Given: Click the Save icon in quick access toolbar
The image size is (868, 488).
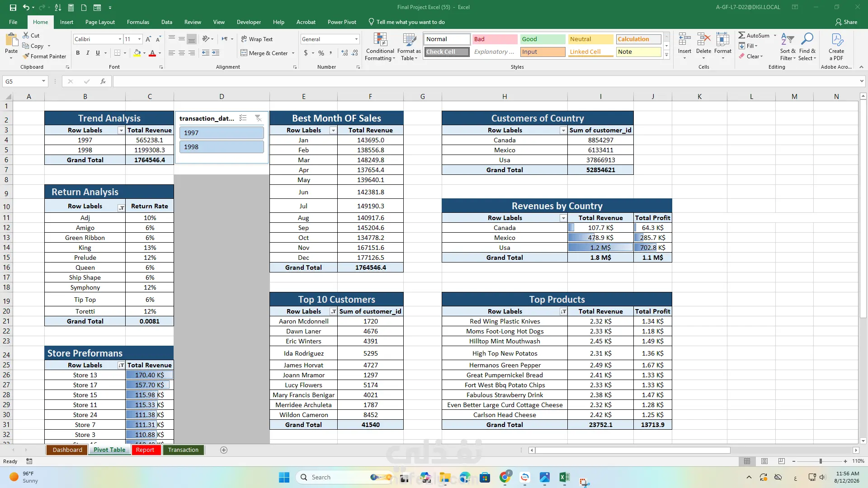Looking at the screenshot, I should coord(13,7).
